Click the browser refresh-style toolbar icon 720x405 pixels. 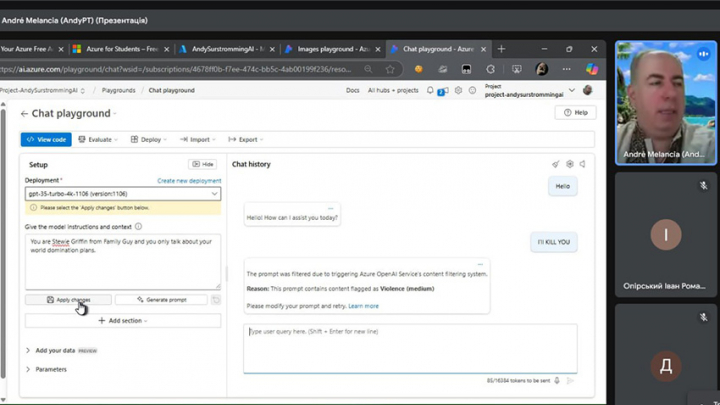click(x=490, y=69)
